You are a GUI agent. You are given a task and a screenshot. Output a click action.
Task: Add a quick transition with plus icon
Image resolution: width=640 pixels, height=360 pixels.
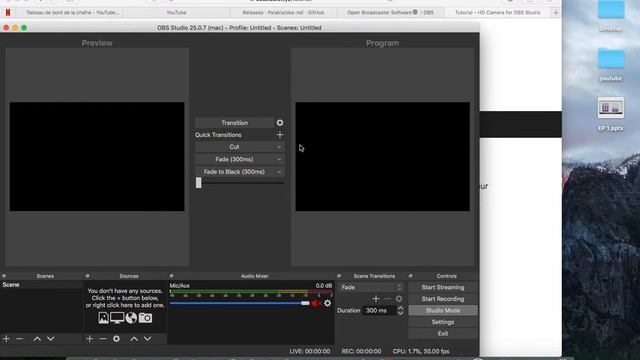point(280,135)
